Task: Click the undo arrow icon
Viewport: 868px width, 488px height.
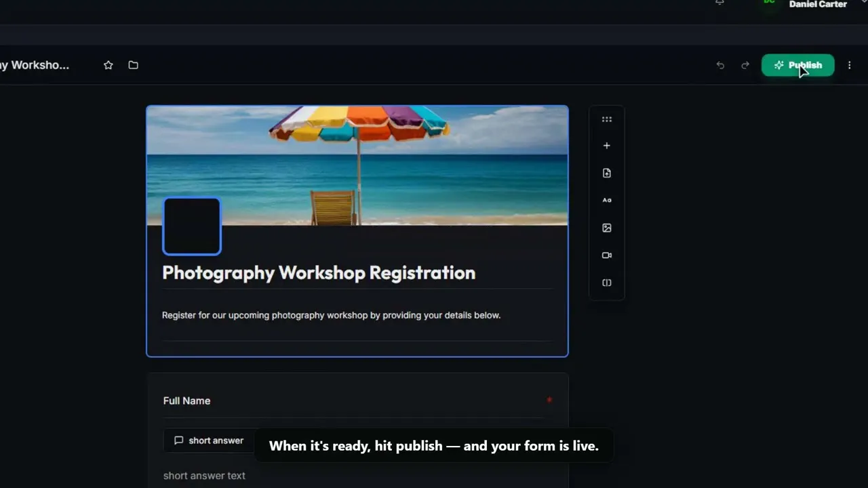Action: [x=720, y=65]
